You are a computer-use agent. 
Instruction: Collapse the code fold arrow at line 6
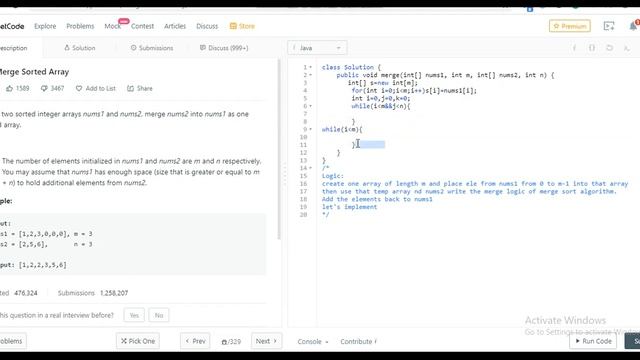[x=311, y=106]
